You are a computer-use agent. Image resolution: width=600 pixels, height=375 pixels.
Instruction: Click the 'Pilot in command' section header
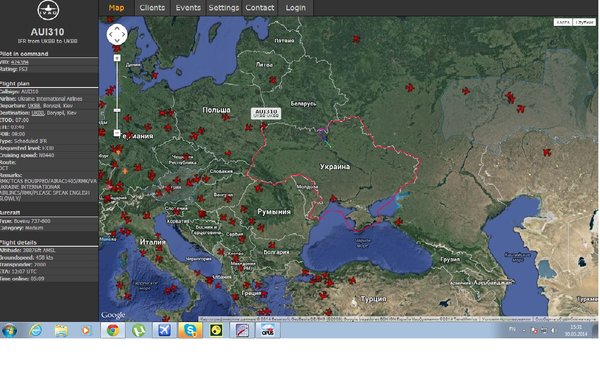click(24, 54)
